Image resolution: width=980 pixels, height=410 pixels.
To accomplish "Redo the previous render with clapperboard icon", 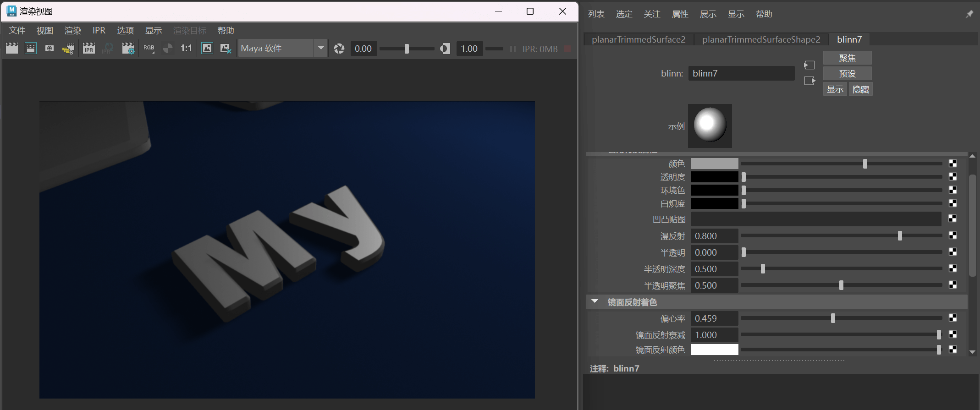I will click(12, 48).
